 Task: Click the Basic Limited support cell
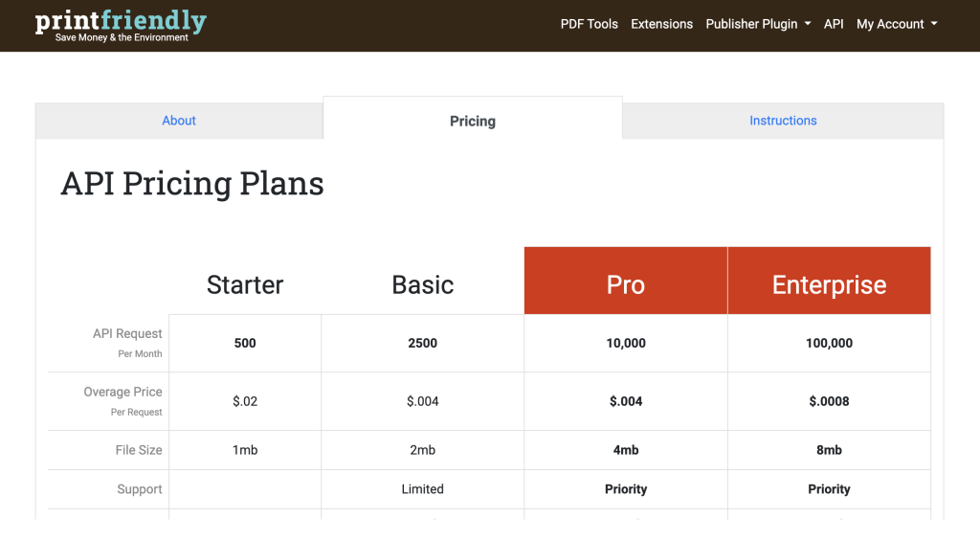422,489
